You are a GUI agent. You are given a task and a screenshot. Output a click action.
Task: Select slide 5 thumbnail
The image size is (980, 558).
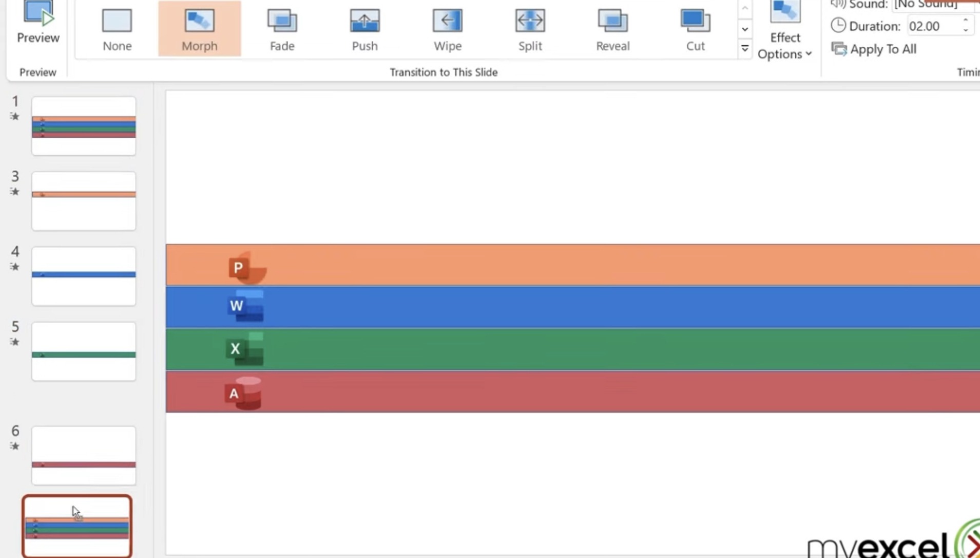click(84, 351)
